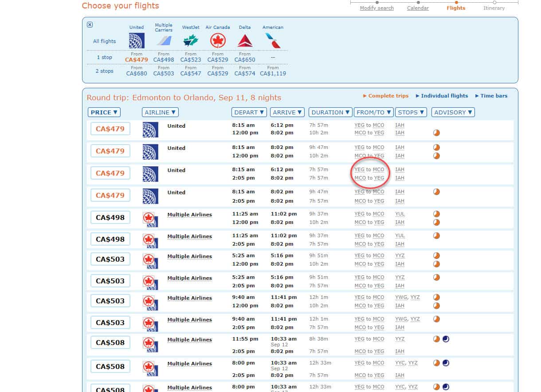
Task: Select the Multiple Carriers logo in the matrix
Action: [164, 40]
